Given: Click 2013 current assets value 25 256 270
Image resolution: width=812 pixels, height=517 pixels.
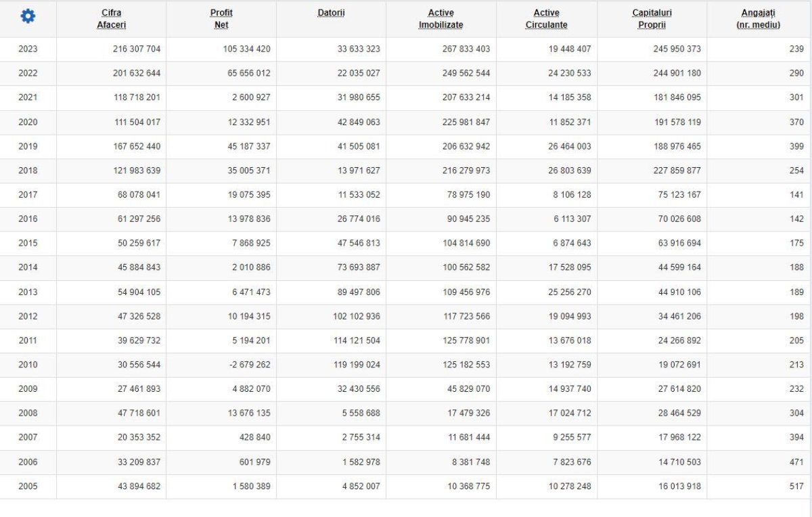Looking at the screenshot, I should pyautogui.click(x=564, y=292).
